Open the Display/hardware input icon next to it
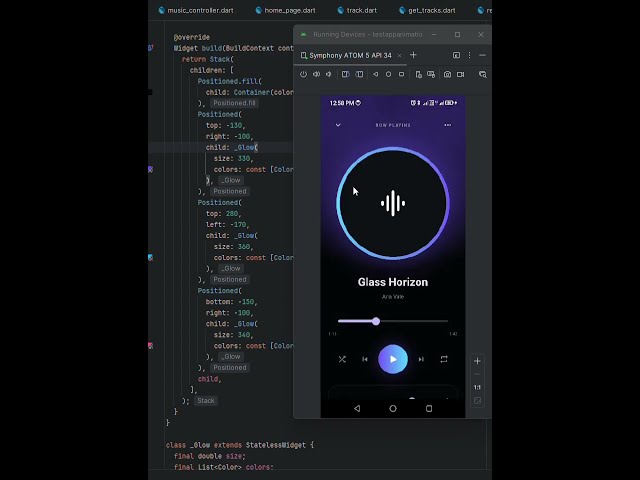Screen dimensions: 640x480 click(x=431, y=74)
